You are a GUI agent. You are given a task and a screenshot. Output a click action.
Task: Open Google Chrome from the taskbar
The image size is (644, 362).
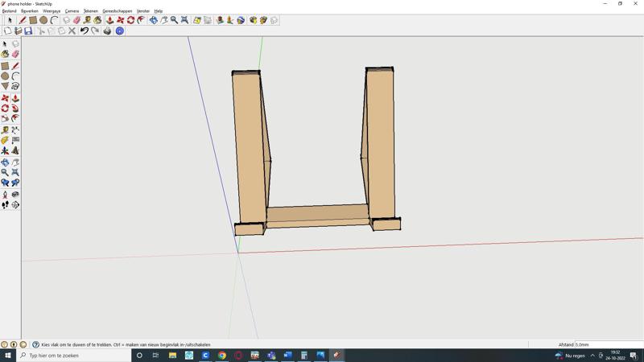pos(222,355)
